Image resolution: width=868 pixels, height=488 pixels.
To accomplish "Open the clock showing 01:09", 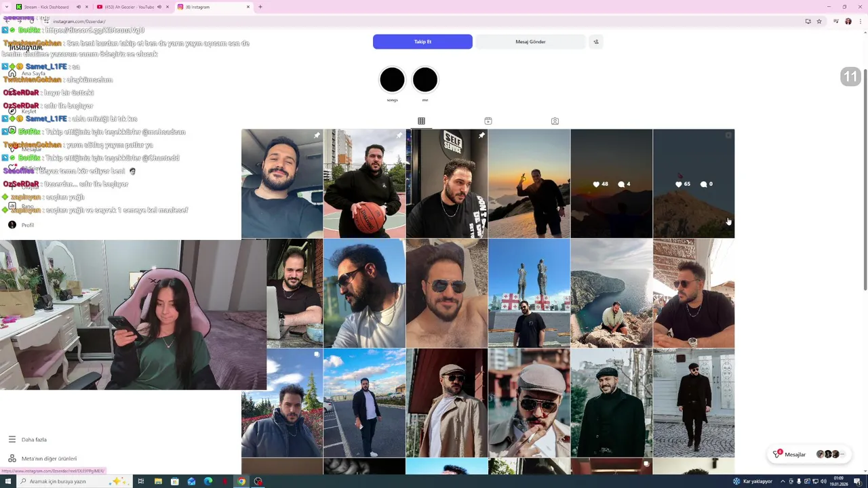I will click(839, 481).
